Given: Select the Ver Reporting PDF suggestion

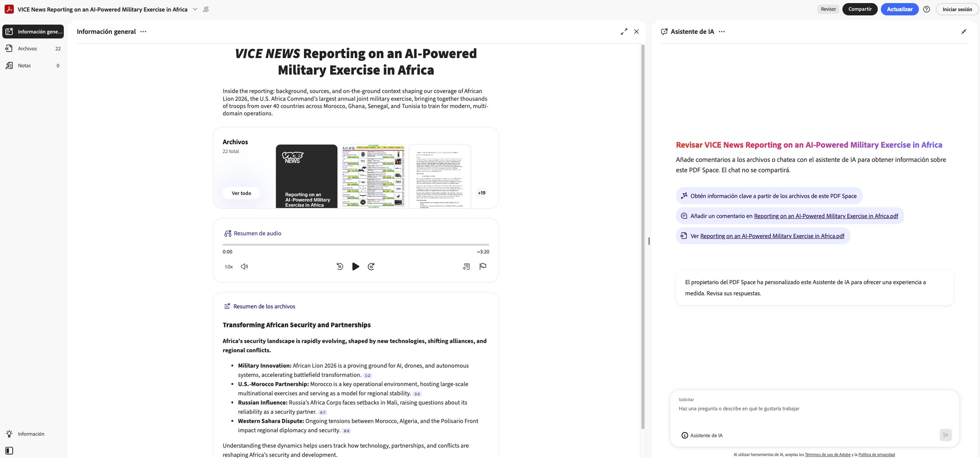Looking at the screenshot, I should point(763,236).
